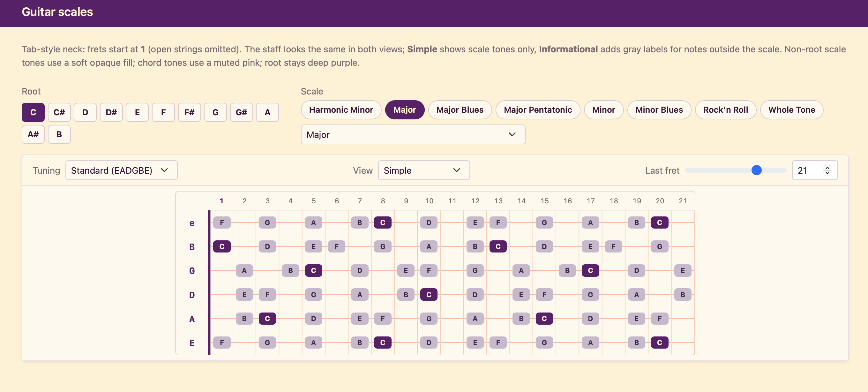Choose the Major Pentatonic scale
868x392 pixels.
(x=538, y=110)
